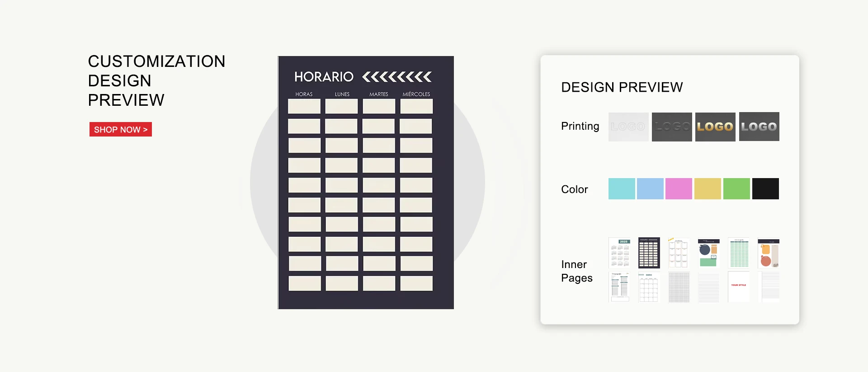The image size is (868, 372).
Task: Select the ENERO monthly calendar inner page
Action: (x=649, y=287)
